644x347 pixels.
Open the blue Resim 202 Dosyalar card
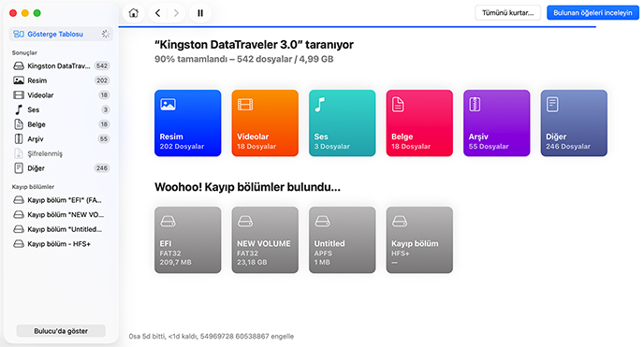click(188, 123)
